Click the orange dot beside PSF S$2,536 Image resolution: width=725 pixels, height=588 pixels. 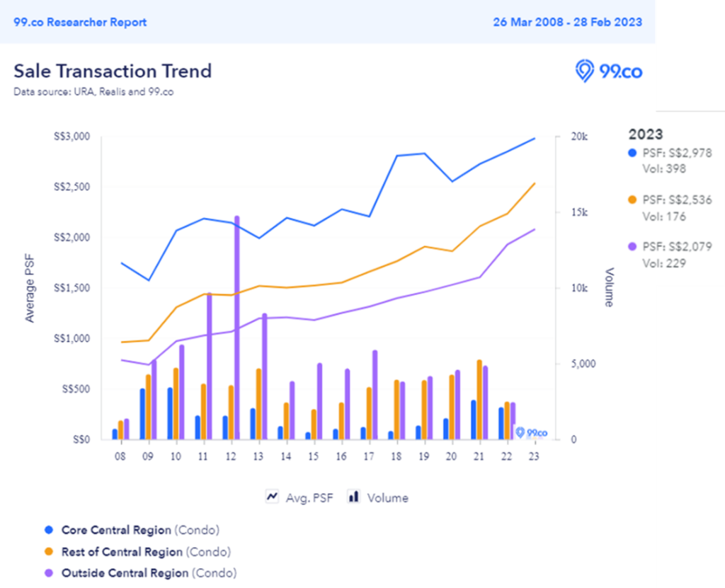pos(632,200)
